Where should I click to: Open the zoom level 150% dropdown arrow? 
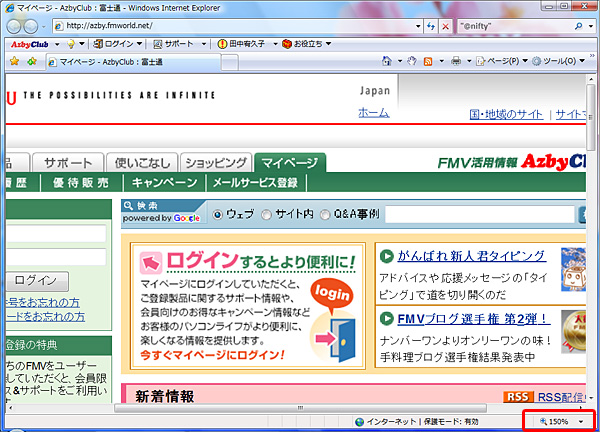pos(581,422)
